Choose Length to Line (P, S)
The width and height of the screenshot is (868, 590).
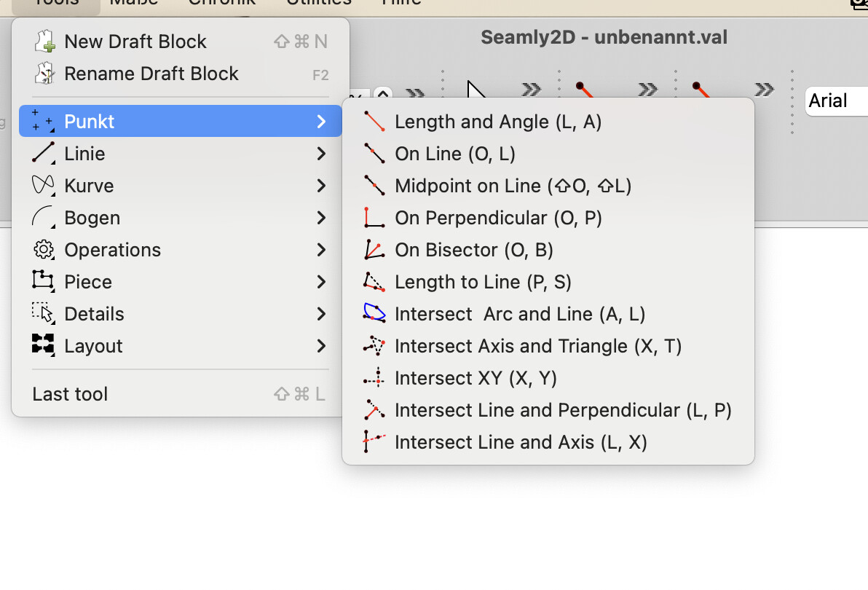(x=482, y=282)
